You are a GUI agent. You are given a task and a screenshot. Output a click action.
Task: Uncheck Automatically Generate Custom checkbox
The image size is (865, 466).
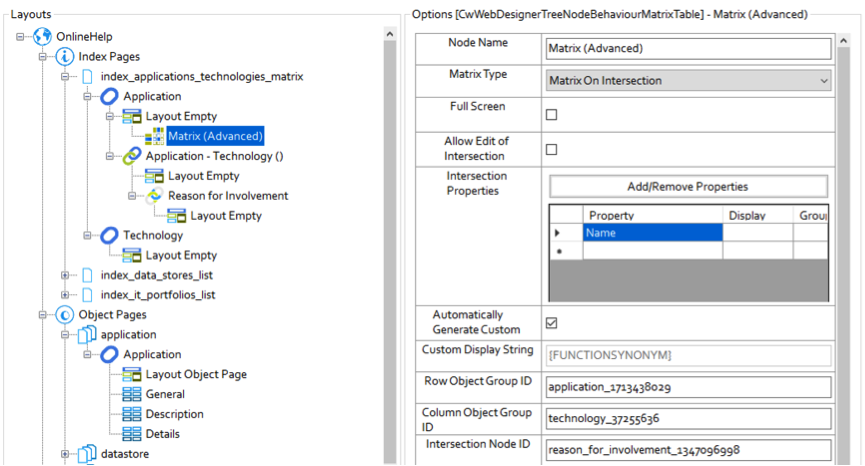tap(551, 323)
